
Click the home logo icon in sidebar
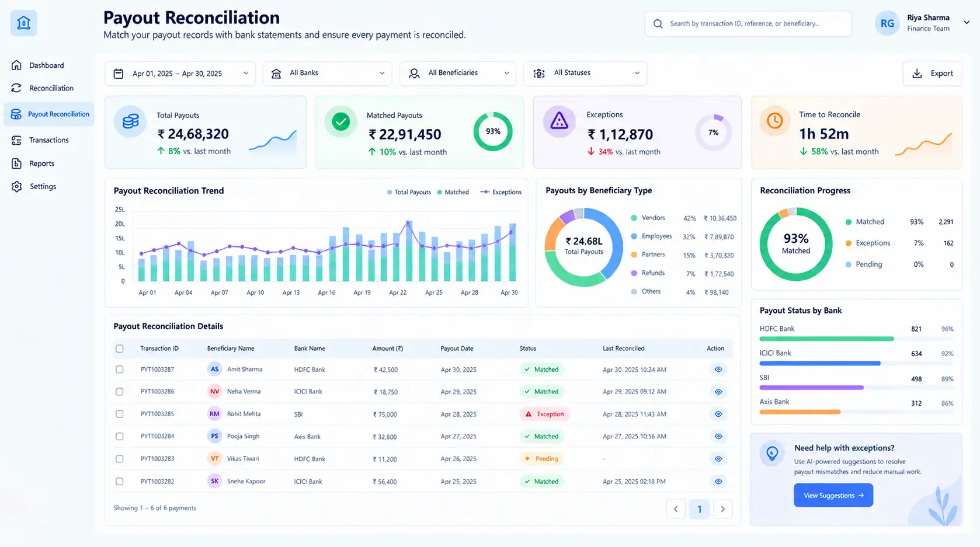click(23, 23)
